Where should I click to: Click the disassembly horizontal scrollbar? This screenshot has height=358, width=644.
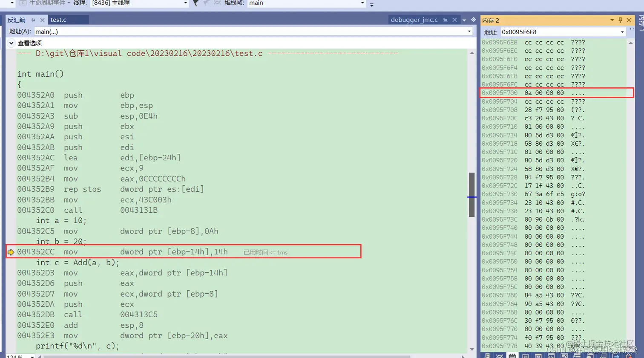[x=227, y=356]
